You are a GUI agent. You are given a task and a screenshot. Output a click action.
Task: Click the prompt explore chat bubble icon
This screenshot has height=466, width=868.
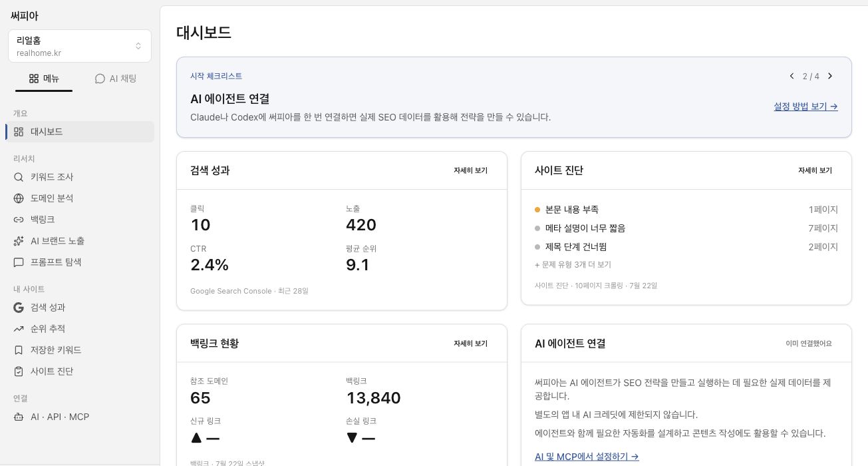[19, 262]
